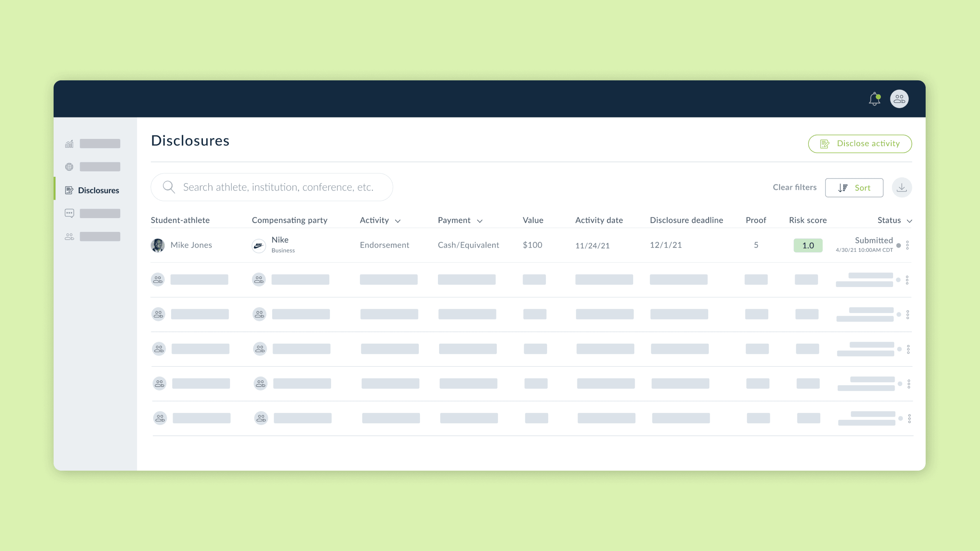Click the search magnifier in the search bar
The height and width of the screenshot is (551, 980).
pos(169,187)
